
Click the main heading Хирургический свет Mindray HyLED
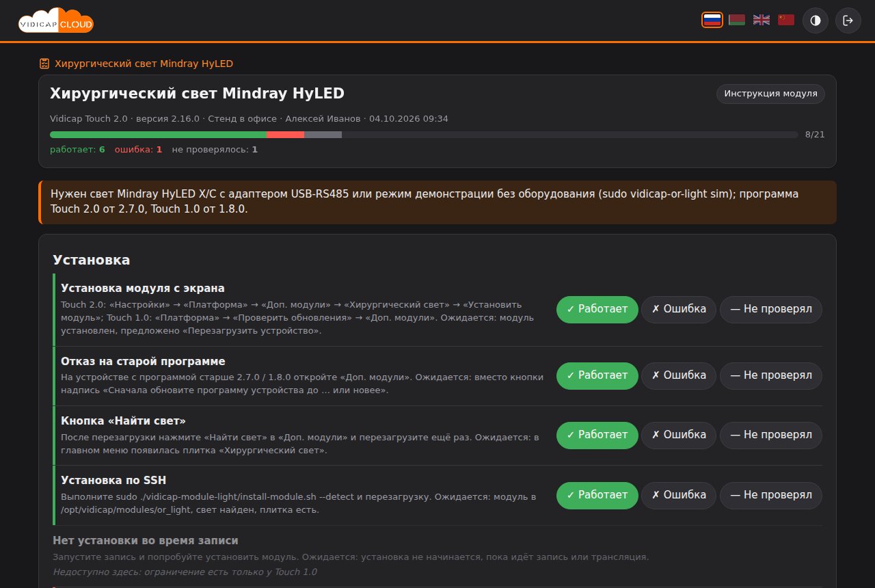tap(197, 94)
